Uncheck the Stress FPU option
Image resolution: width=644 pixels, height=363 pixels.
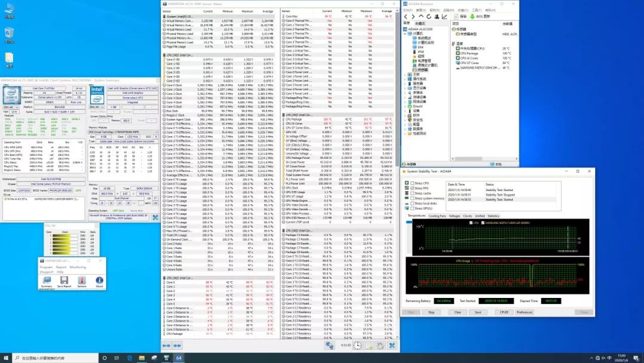pos(413,188)
